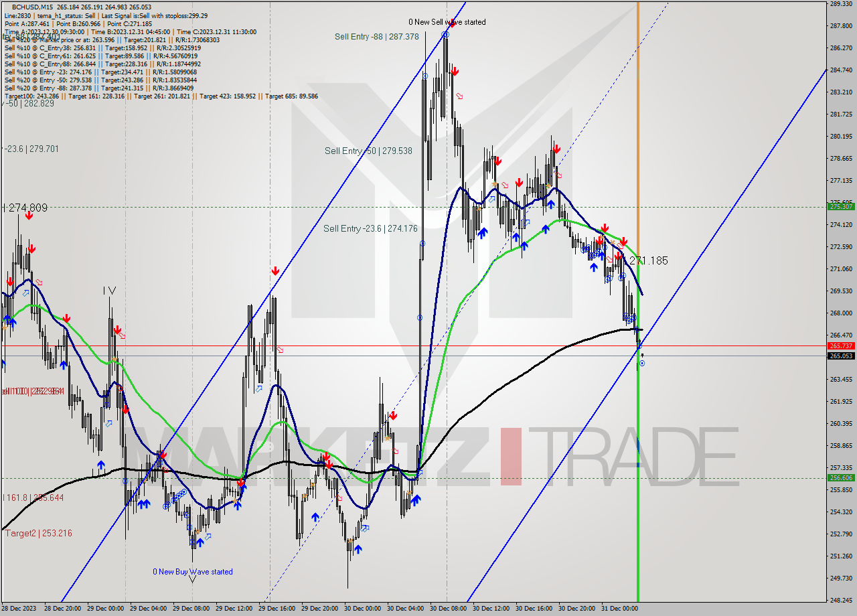857x616 pixels.
Task: Click the 'Last Signal is:Sell' status line
Action: click(x=106, y=15)
